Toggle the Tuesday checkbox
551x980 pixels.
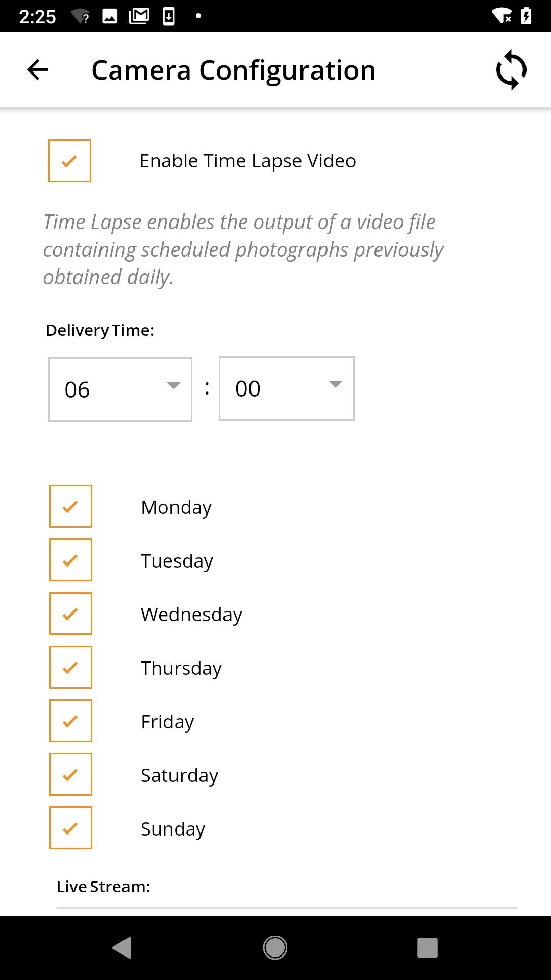(x=71, y=560)
